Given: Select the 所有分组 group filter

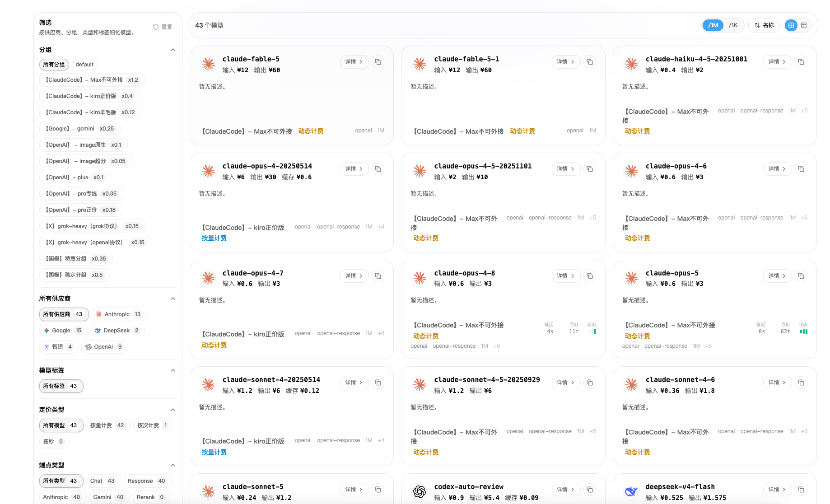Looking at the screenshot, I should 54,65.
